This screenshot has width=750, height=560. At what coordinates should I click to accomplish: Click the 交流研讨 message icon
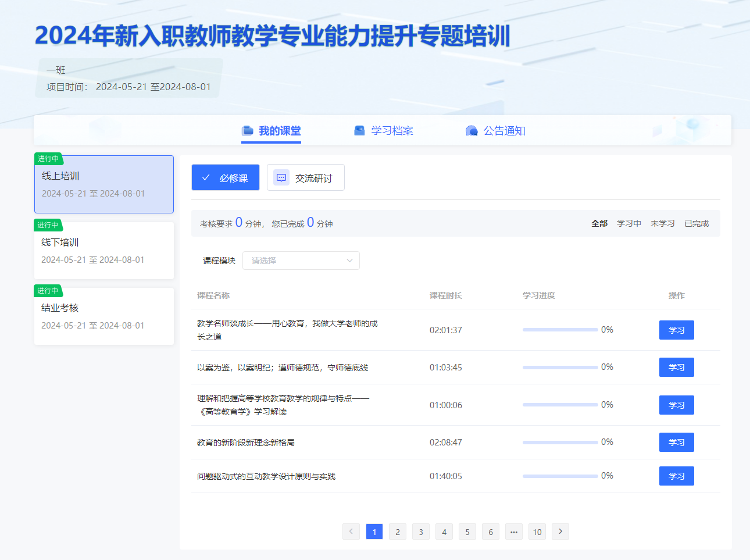click(x=281, y=178)
